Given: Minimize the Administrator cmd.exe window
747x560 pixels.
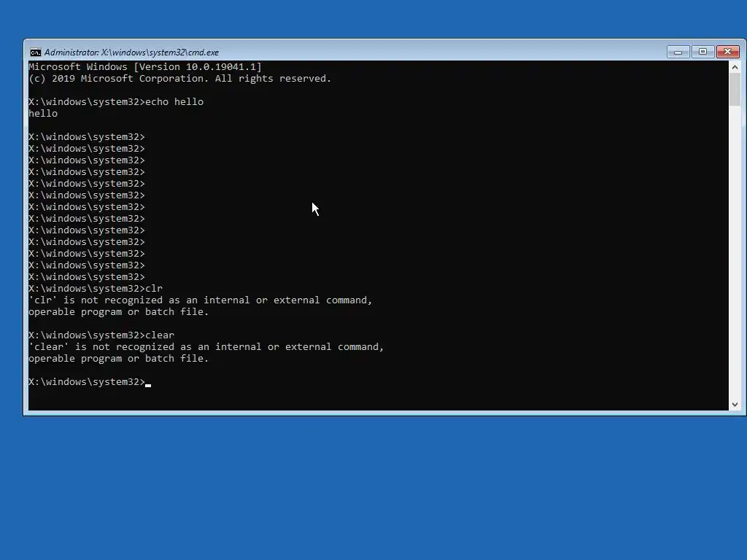Looking at the screenshot, I should (x=678, y=52).
